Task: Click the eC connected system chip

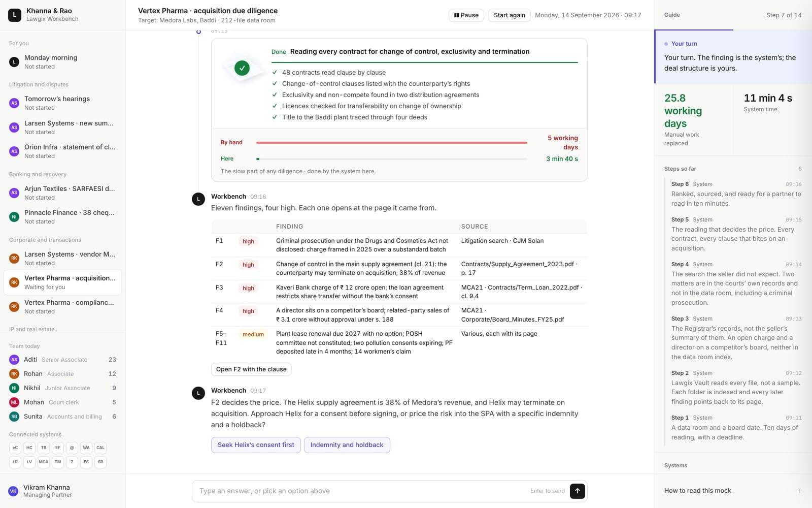Action: pos(15,448)
